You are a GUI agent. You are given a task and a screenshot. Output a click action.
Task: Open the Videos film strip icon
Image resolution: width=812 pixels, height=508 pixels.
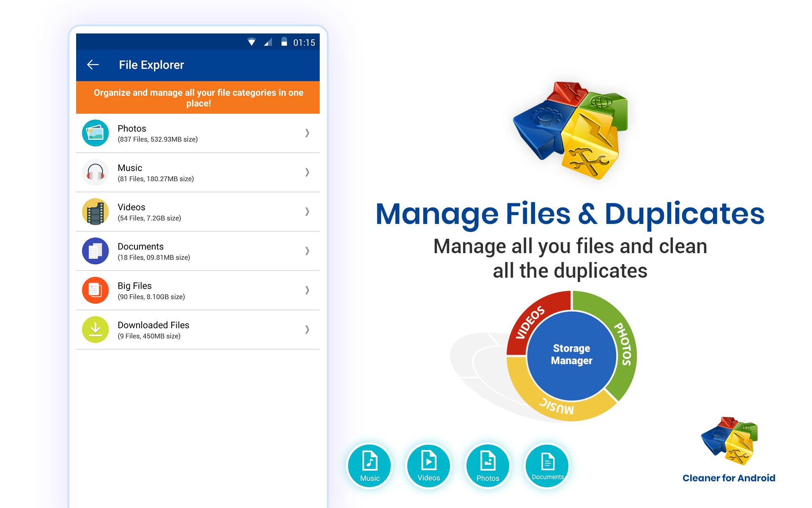point(95,212)
